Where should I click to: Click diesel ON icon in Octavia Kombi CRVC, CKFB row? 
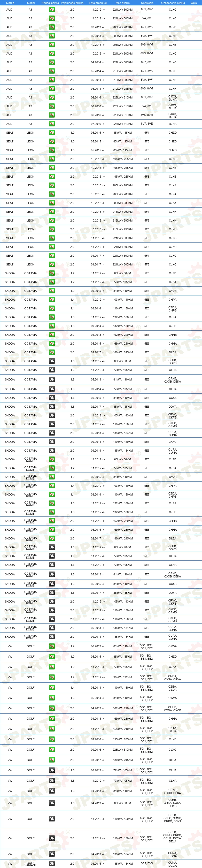[x=52, y=601]
